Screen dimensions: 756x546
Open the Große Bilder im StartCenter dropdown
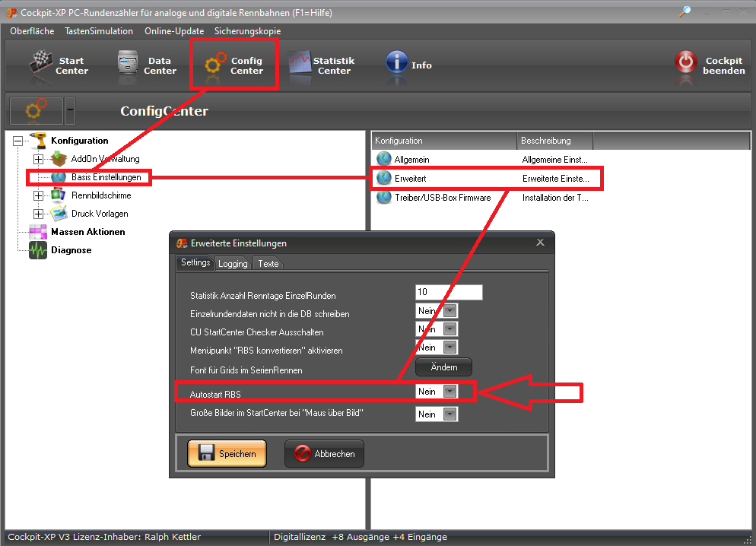coord(449,414)
